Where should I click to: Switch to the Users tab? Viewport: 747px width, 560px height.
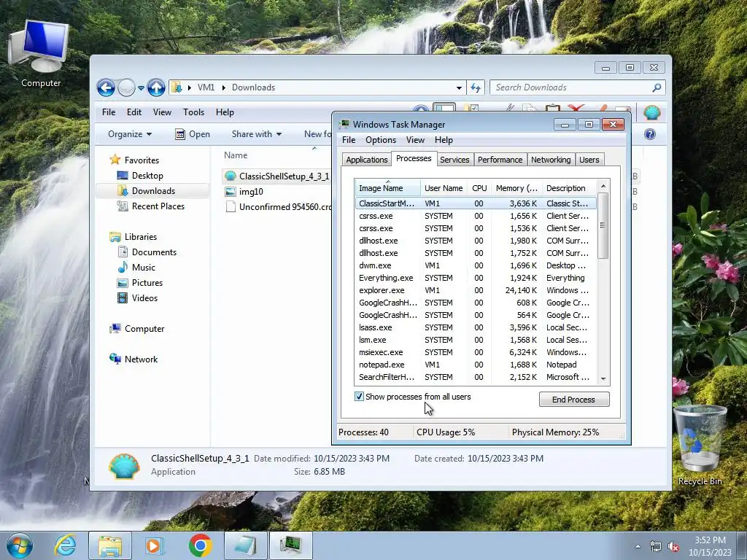[589, 160]
